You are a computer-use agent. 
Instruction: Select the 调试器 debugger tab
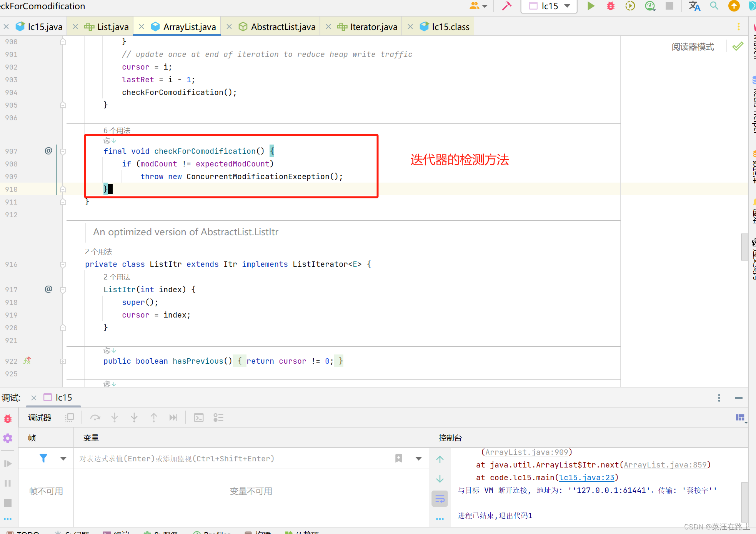[x=40, y=418]
